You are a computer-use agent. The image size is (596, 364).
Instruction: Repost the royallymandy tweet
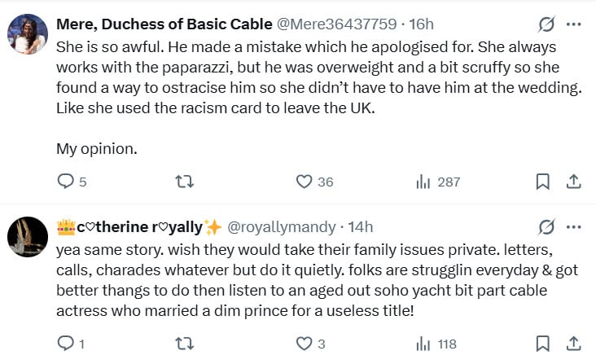(x=185, y=344)
